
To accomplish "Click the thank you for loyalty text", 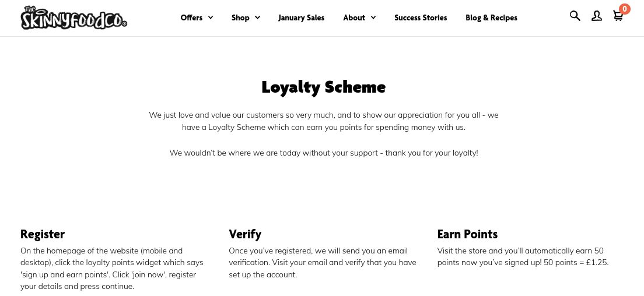I will click(x=323, y=153).
